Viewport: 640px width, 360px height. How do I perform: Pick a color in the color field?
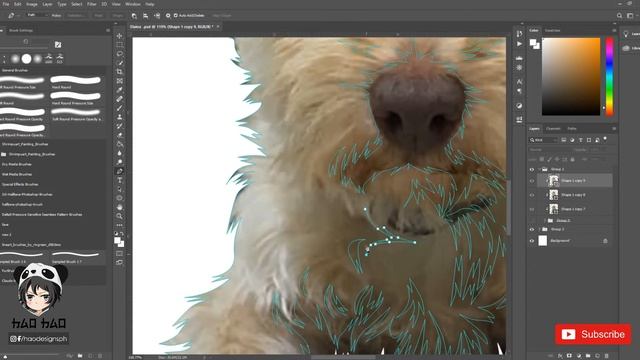pos(571,76)
